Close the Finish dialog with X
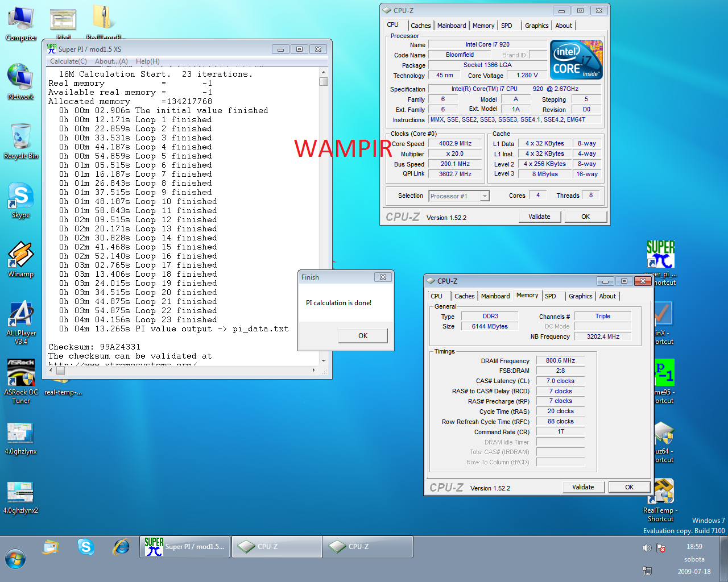Viewport: 728px width, 582px height. (383, 277)
